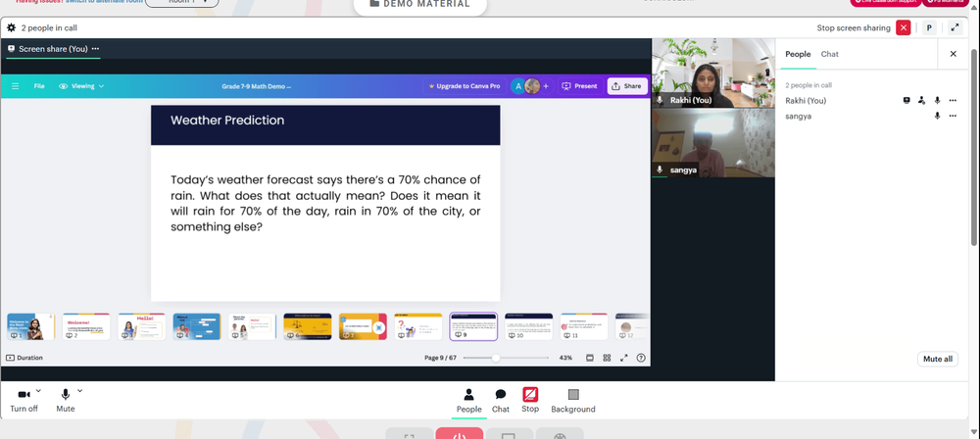Open Canva hamburger menu
The image size is (980, 439).
[16, 86]
